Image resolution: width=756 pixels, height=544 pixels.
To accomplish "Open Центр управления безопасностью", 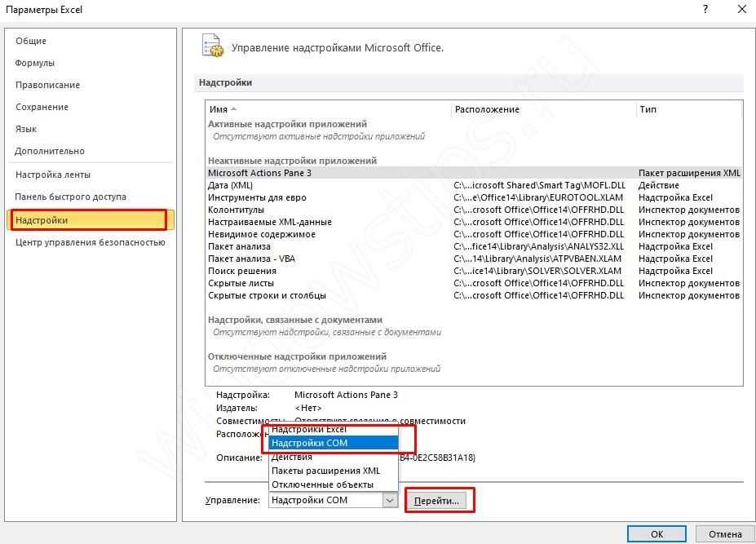I will 90,242.
